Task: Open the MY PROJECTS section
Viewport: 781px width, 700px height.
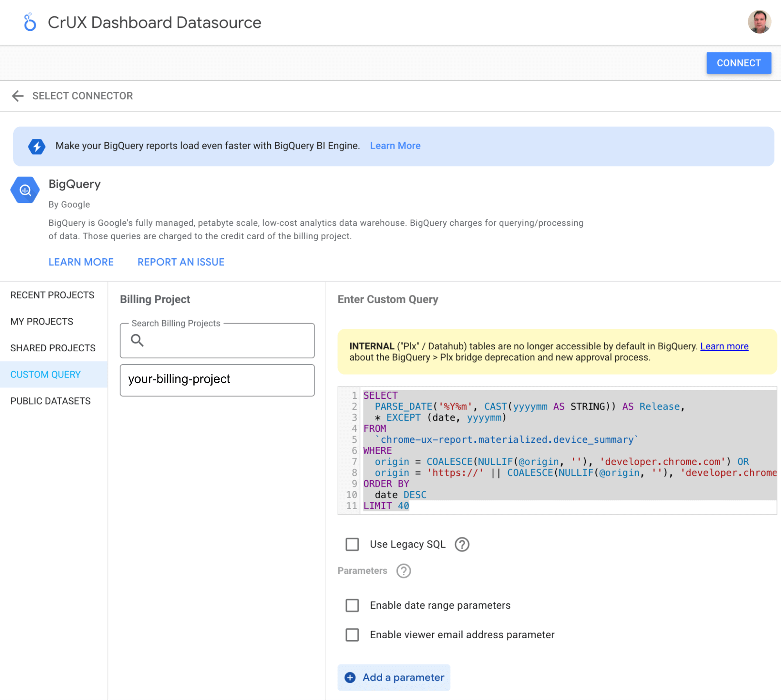Action: [x=42, y=321]
